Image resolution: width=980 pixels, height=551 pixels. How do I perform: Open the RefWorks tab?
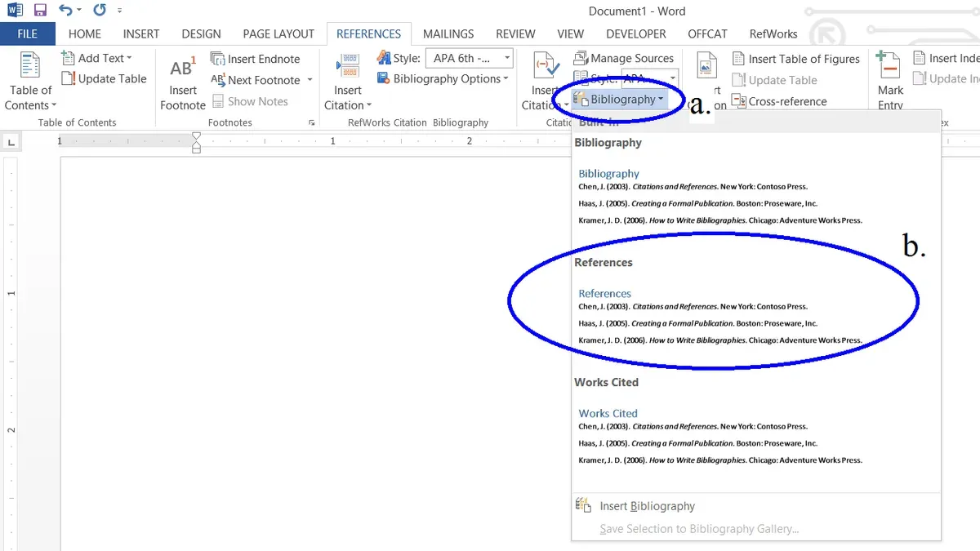[x=773, y=33]
